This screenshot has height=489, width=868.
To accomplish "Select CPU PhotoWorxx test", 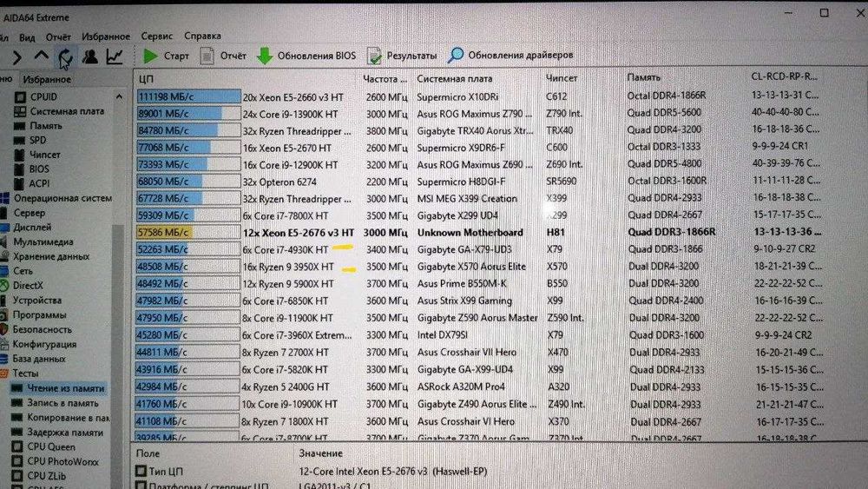I will pos(56,461).
